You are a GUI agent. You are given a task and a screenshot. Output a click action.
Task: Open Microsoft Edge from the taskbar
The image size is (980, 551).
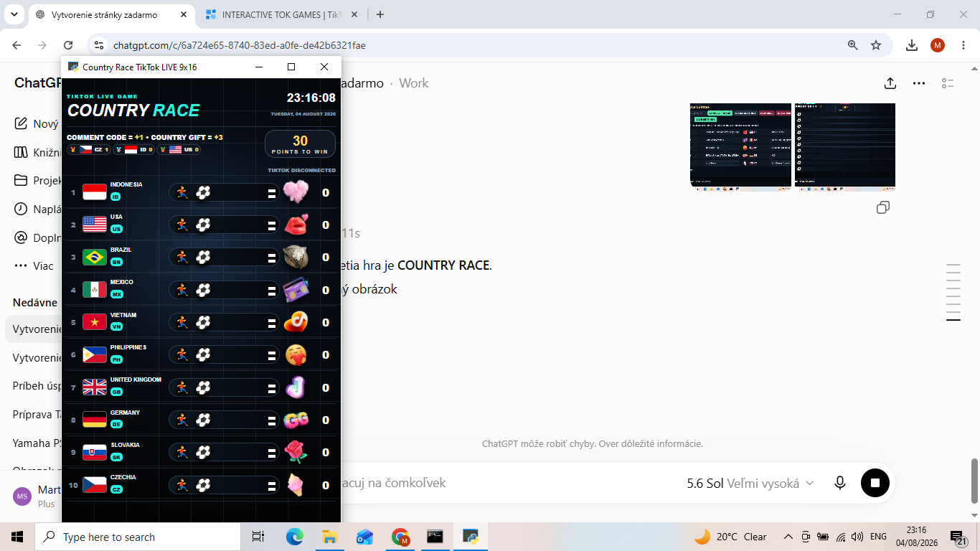(295, 537)
